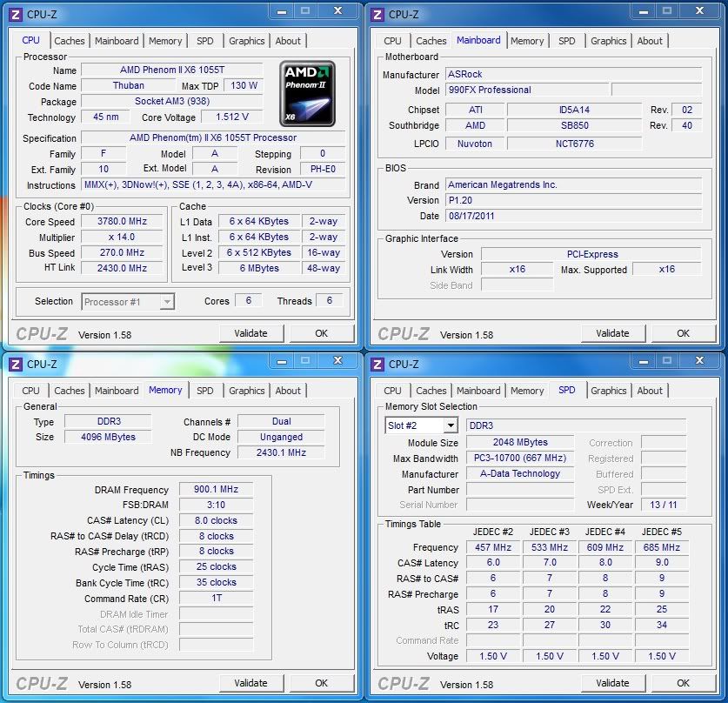Open Caches tab in the Mainboard tab window
The height and width of the screenshot is (703, 728).
pyautogui.click(x=431, y=41)
